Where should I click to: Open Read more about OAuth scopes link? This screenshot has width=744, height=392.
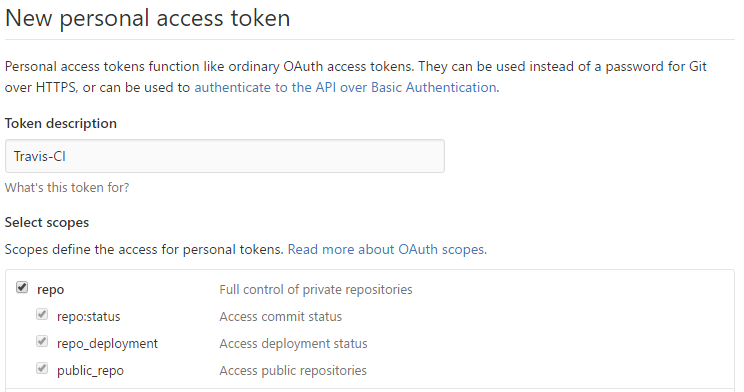tap(387, 249)
